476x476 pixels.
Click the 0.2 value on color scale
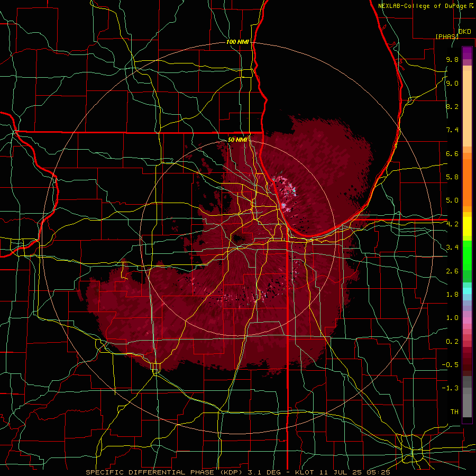coord(452,341)
